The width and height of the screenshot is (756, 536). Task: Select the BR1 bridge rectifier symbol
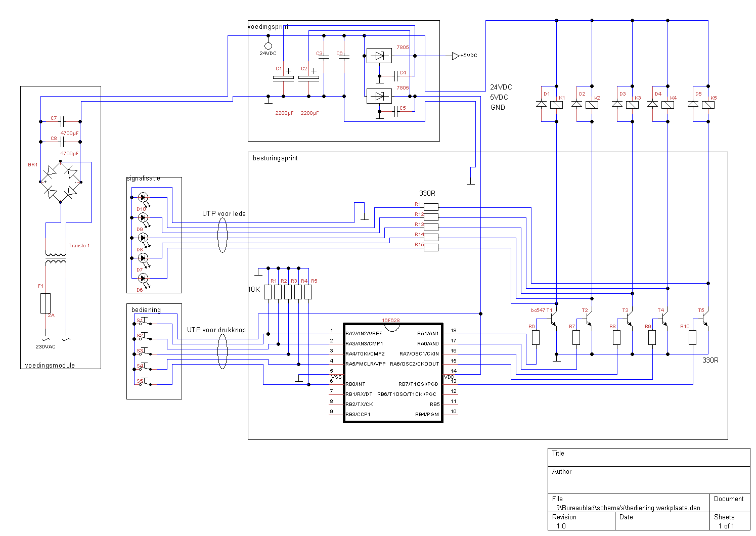(61, 182)
